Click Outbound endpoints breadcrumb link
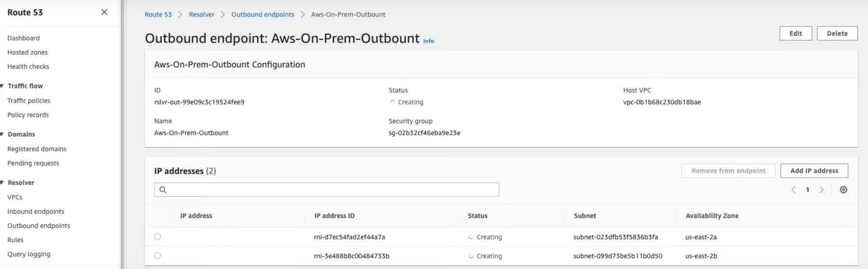868x269 pixels. pyautogui.click(x=263, y=15)
